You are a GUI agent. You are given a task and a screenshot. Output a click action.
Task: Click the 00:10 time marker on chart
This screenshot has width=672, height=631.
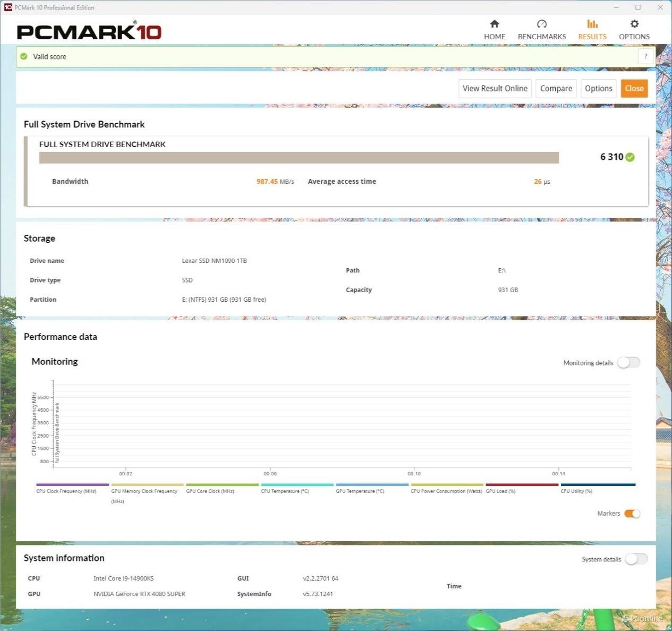[414, 473]
